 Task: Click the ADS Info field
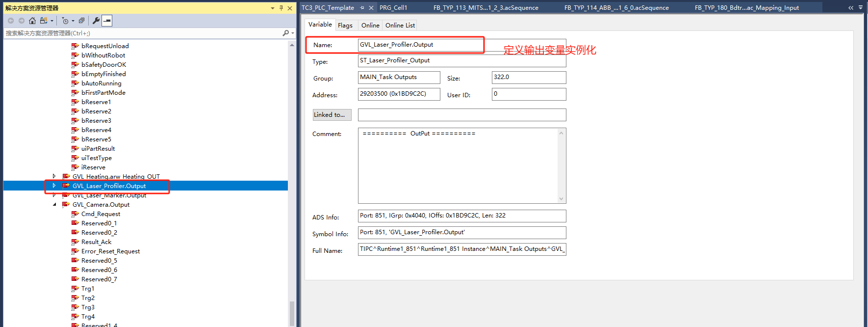point(462,216)
